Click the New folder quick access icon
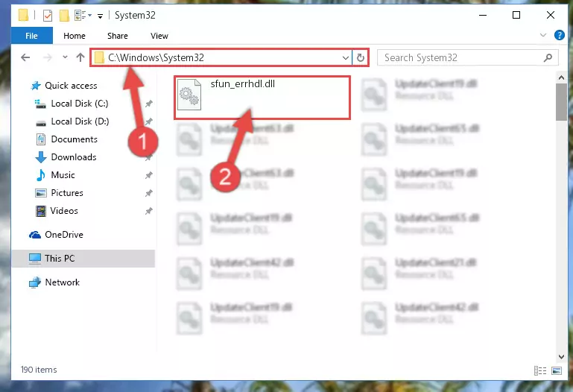 pyautogui.click(x=64, y=16)
